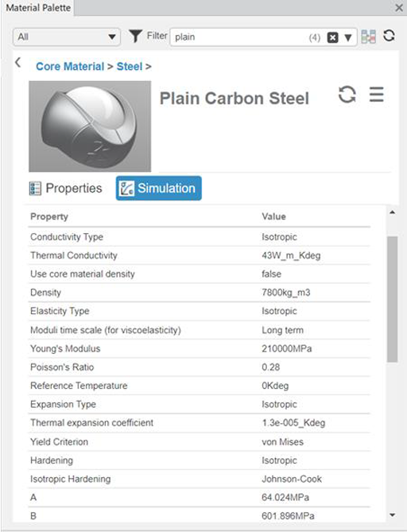
Task: Navigate to Core Material breadcrumb link
Action: pyautogui.click(x=70, y=67)
